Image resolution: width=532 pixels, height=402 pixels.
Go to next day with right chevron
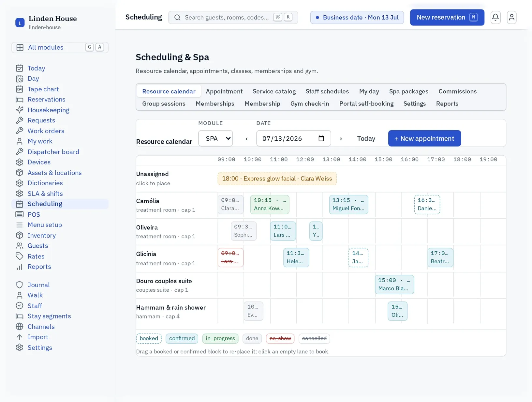[x=341, y=139]
